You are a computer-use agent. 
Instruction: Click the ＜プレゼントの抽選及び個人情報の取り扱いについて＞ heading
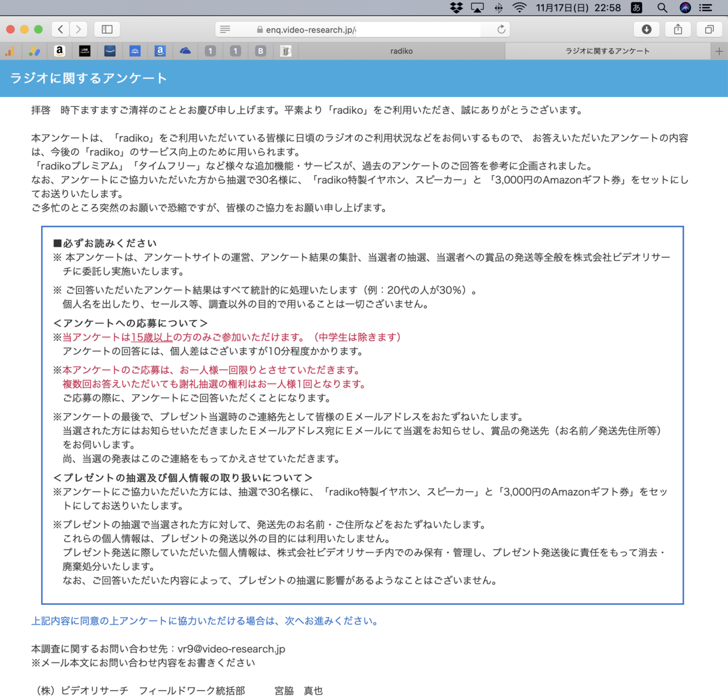[183, 477]
